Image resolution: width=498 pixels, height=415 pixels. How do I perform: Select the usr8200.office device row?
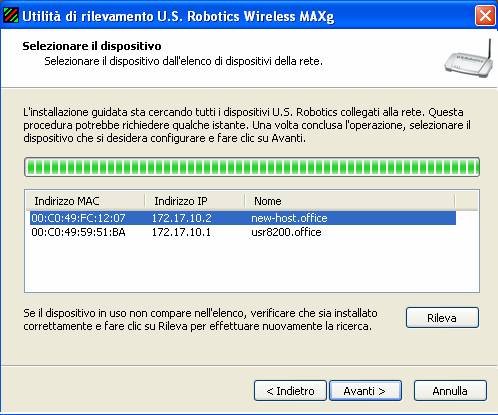coord(243,232)
